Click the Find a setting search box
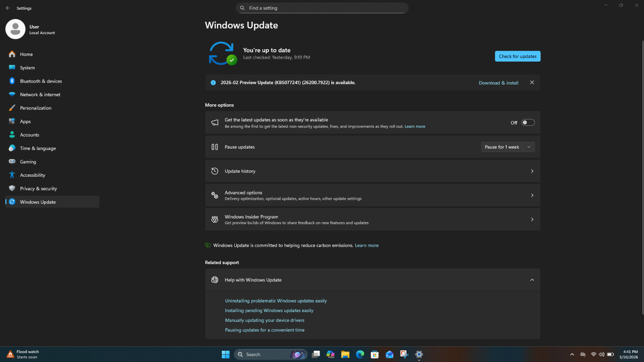644x362 pixels. pos(322,8)
